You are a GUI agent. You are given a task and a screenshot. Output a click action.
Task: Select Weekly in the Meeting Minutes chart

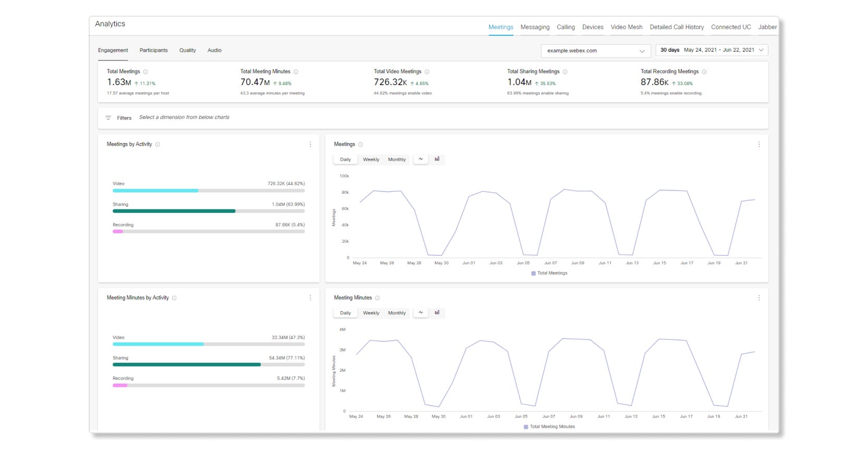click(371, 313)
